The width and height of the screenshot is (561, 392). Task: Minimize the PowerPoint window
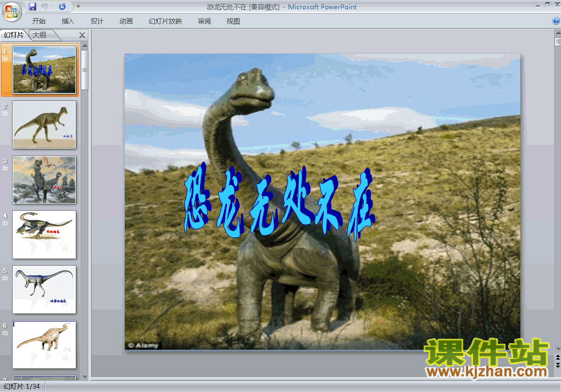537,5
